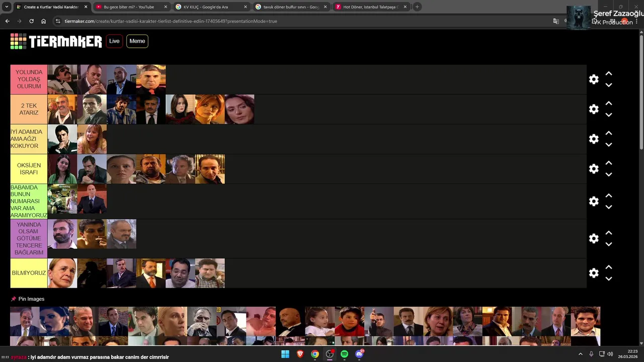The width and height of the screenshot is (644, 362).
Task: Select first character in YOLUNDA YOLDAŞ OLURUM row
Action: pos(62,79)
